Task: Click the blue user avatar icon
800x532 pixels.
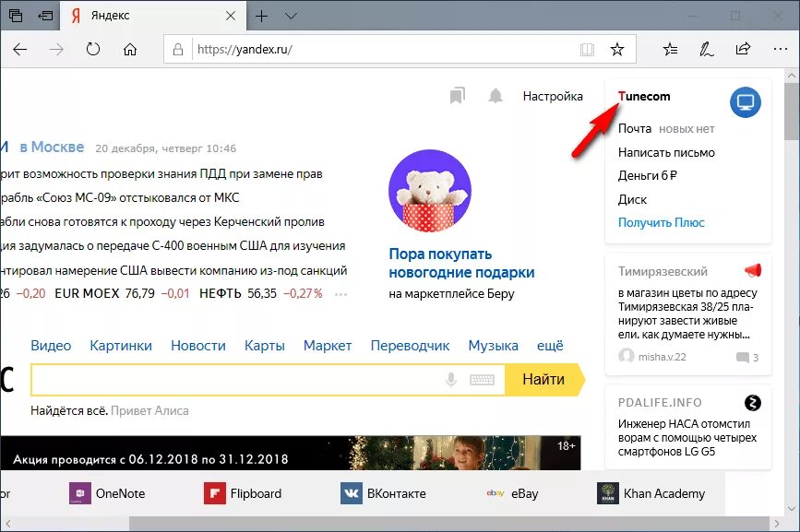Action: (746, 102)
